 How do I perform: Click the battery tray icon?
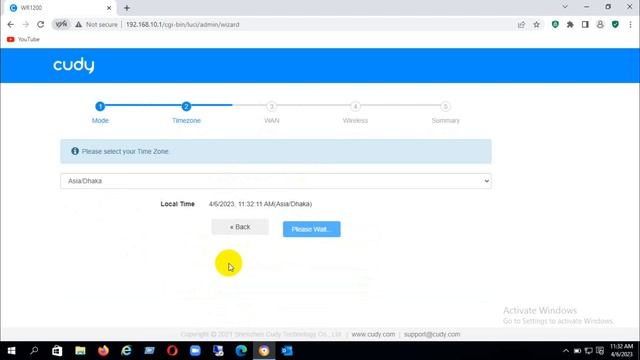coord(577,351)
